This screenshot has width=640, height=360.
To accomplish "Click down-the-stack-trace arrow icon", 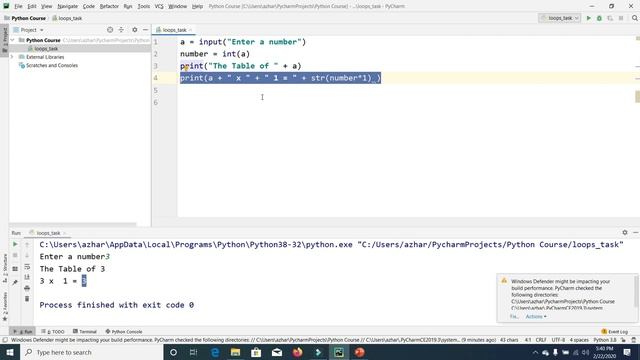I will click(27, 256).
